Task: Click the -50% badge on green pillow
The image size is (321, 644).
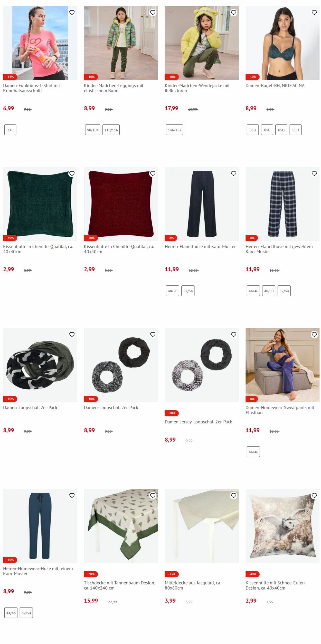Action: click(10, 238)
